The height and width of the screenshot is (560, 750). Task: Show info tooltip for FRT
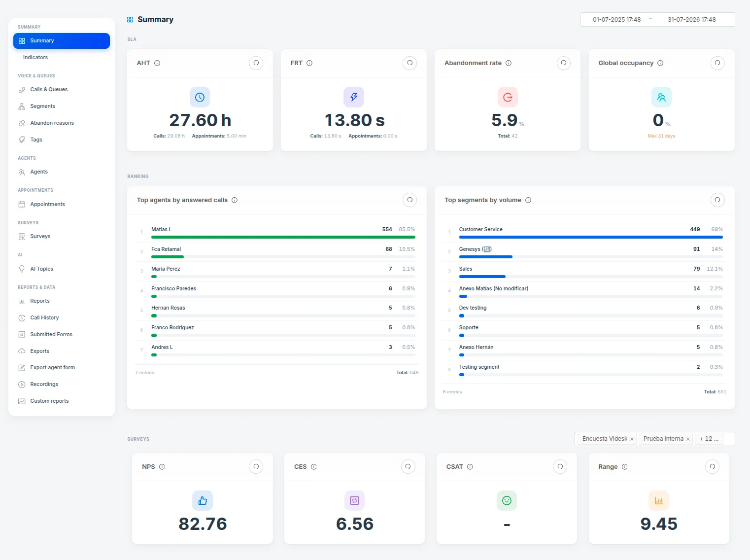[x=309, y=63]
